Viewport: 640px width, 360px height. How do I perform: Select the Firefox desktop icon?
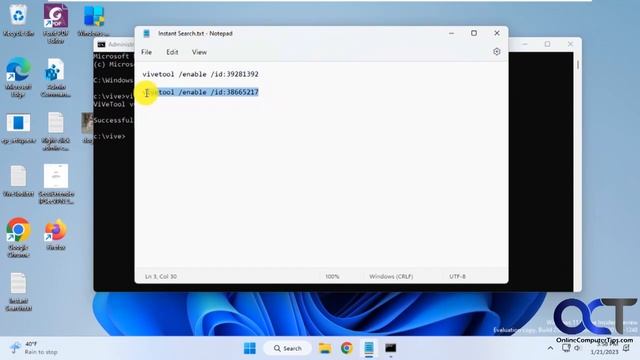click(x=56, y=234)
